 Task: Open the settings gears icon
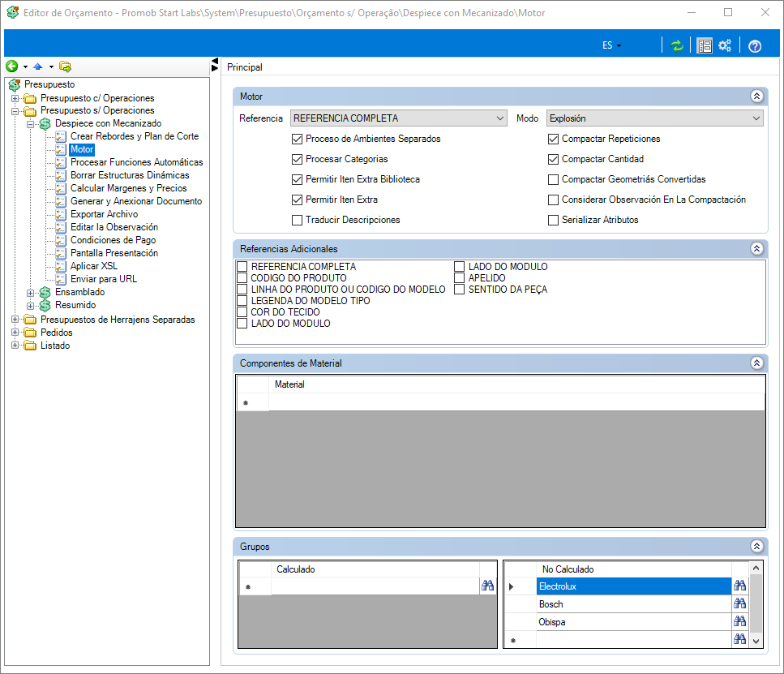pos(725,45)
